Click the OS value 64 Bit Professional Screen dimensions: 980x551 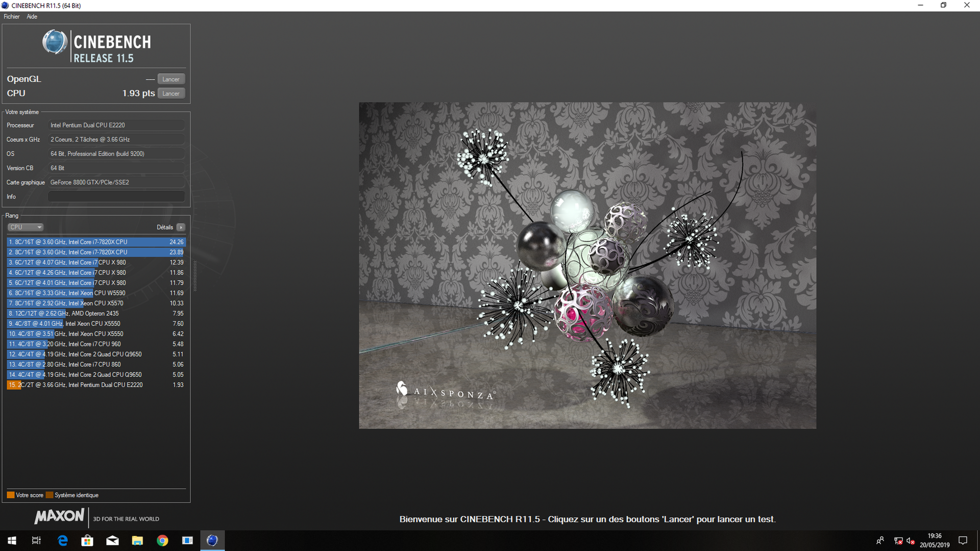pyautogui.click(x=116, y=154)
